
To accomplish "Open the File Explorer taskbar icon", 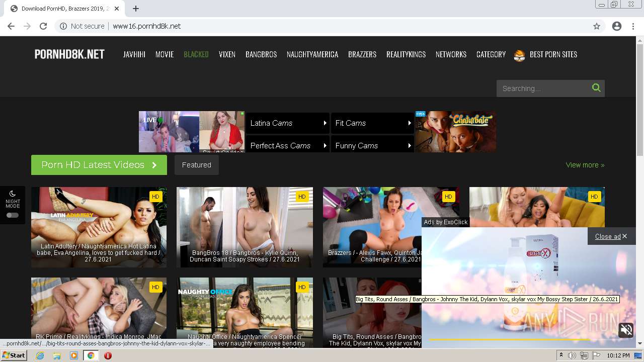I will coord(57,355).
